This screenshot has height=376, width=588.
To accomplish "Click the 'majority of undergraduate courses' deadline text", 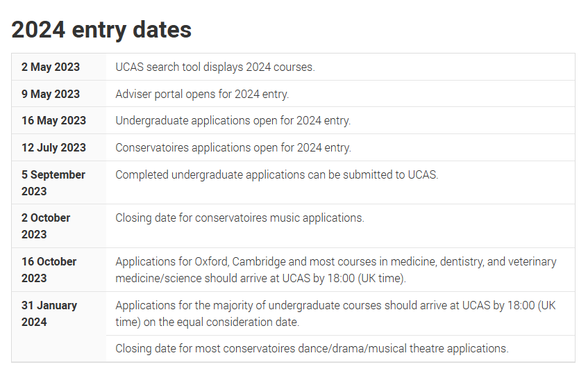I will 336,305.
